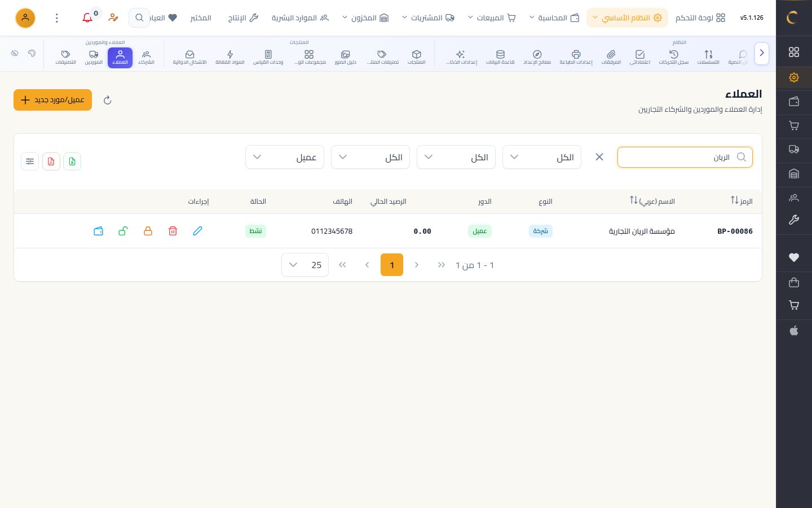The height and width of the screenshot is (508, 812).
Task: Open sidebar wallet accounting icon
Action: pos(794,102)
